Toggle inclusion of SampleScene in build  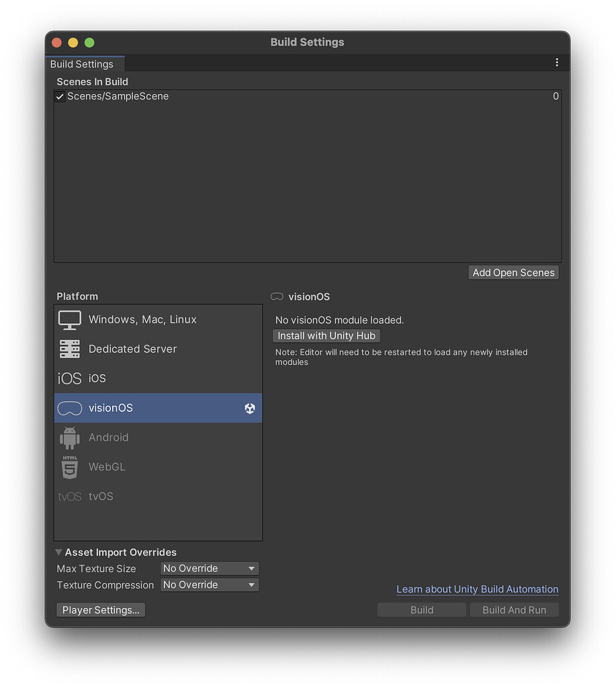point(60,96)
